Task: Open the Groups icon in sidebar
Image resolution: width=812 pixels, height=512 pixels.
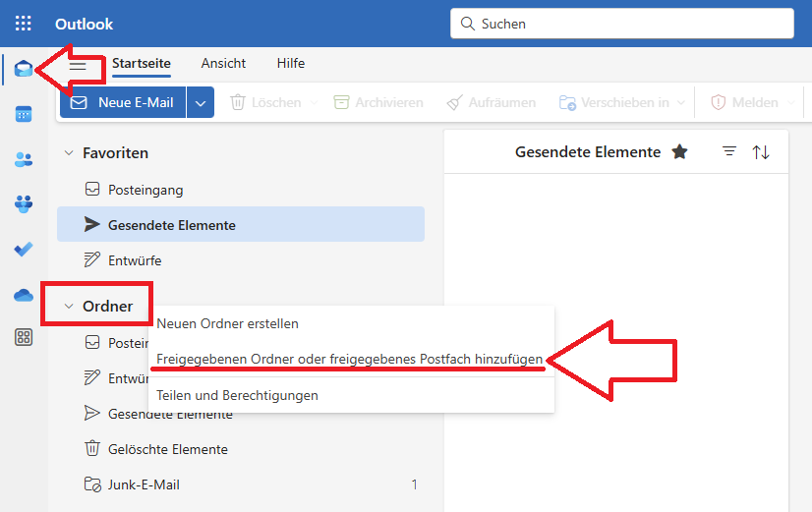Action: 24,203
